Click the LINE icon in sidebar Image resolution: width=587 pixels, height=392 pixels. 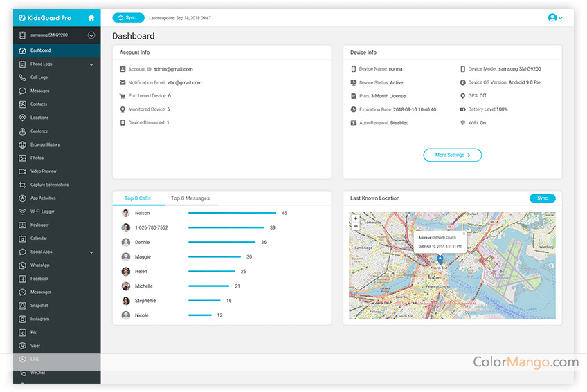[x=22, y=360]
